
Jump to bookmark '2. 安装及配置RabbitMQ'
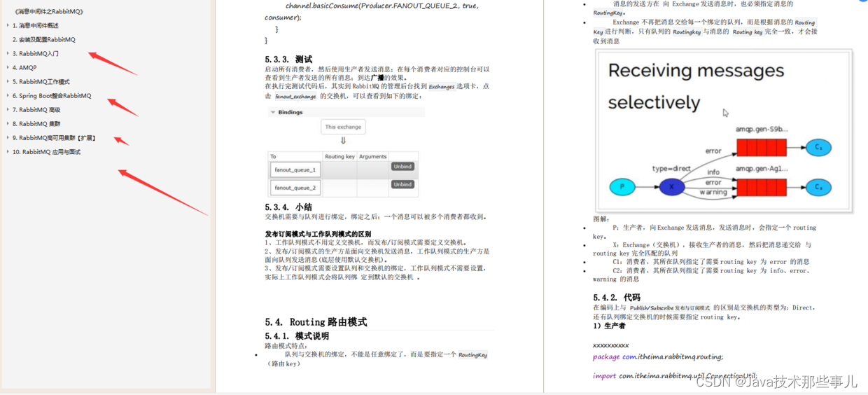point(44,39)
